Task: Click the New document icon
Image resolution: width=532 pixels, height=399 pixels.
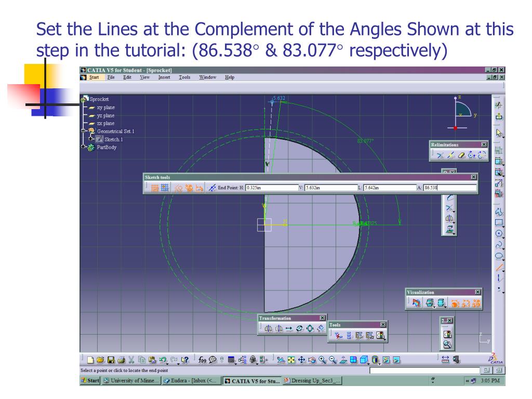Action: click(90, 360)
